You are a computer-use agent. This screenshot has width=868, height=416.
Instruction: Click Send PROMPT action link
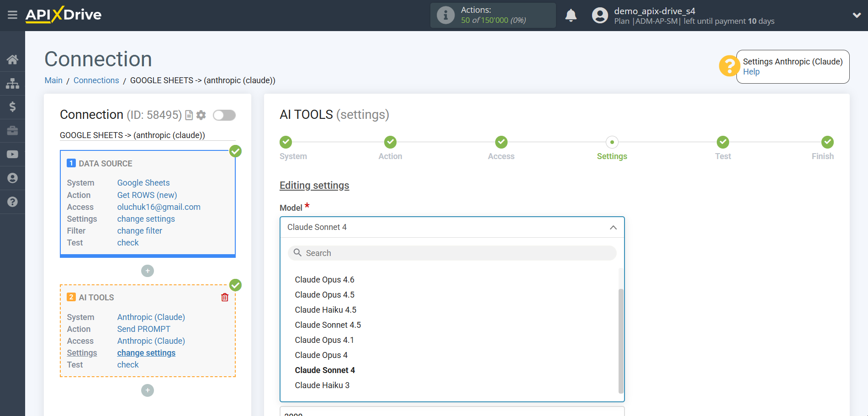click(x=143, y=329)
